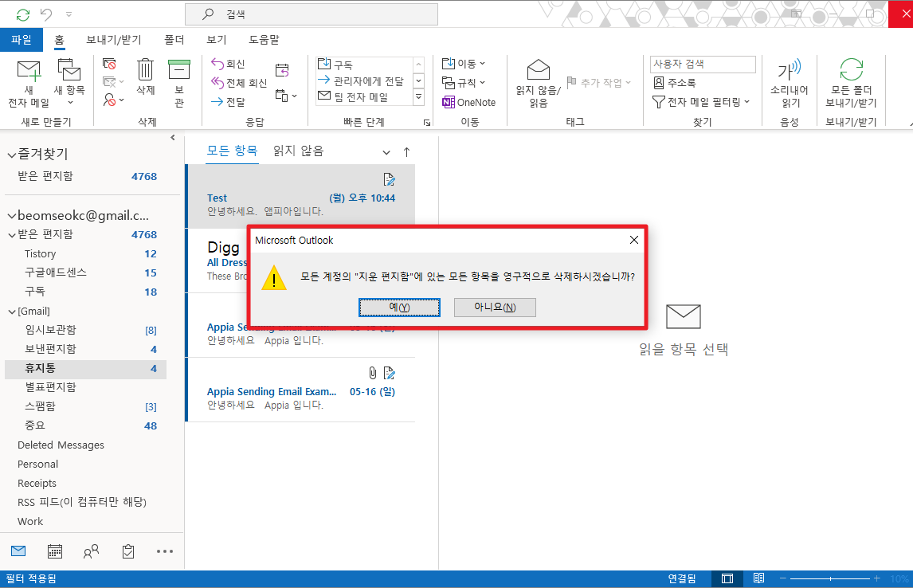Switch to People view in navigation bar
Screen dimensions: 913x588
92,551
